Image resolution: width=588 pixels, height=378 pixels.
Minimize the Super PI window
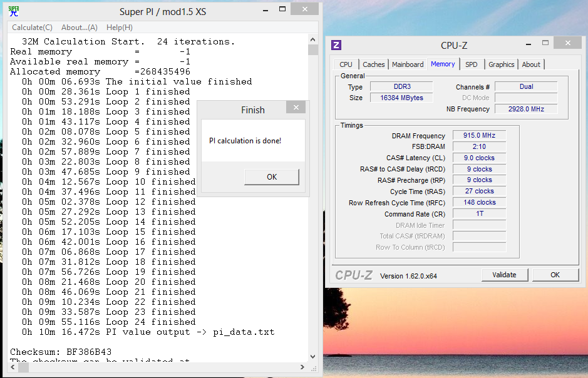pyautogui.click(x=266, y=11)
